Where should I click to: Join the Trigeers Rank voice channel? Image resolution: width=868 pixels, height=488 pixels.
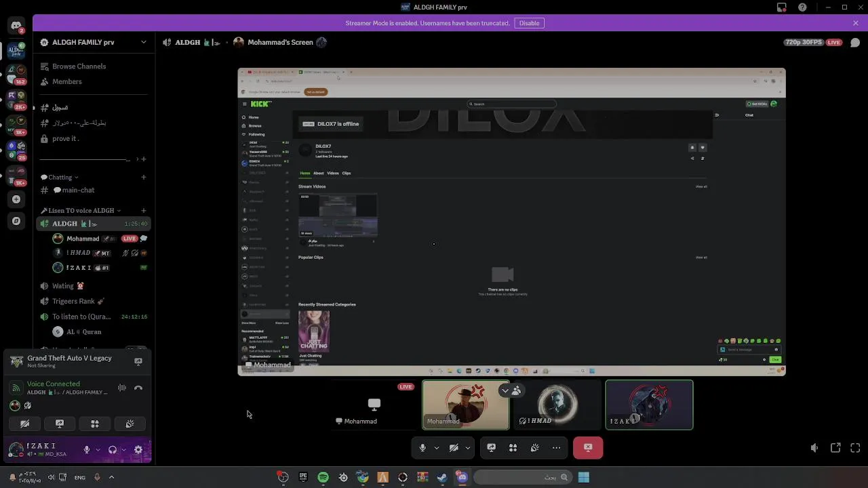(x=93, y=301)
